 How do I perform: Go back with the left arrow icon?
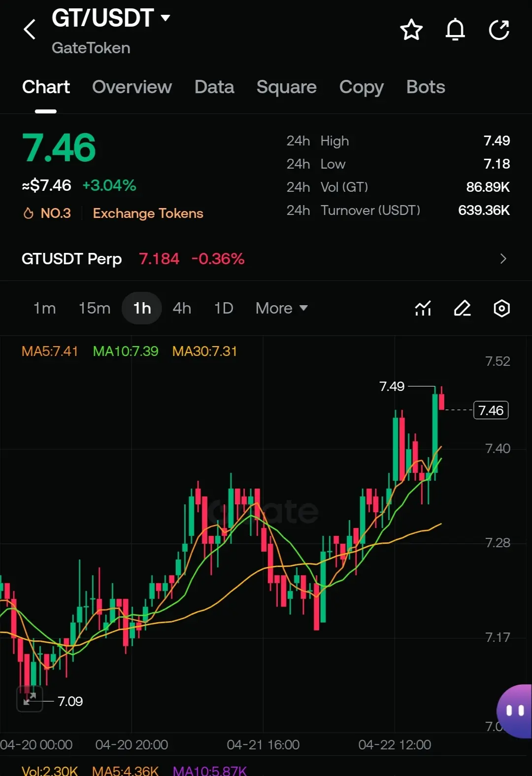pyautogui.click(x=30, y=29)
